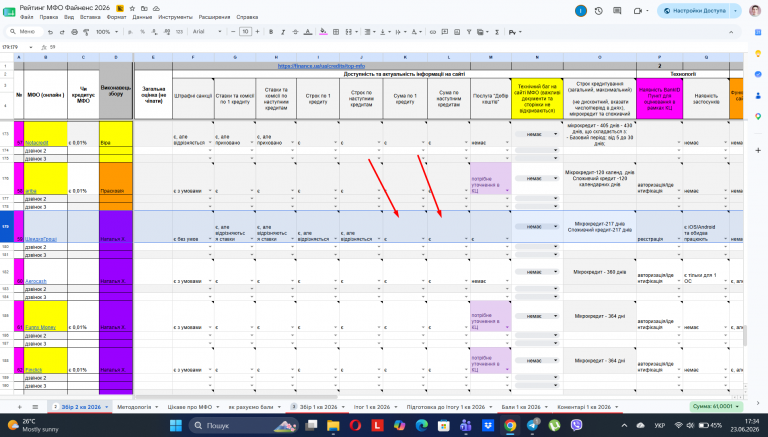Open dropdown on Методологія sheet tab

pos(157,407)
